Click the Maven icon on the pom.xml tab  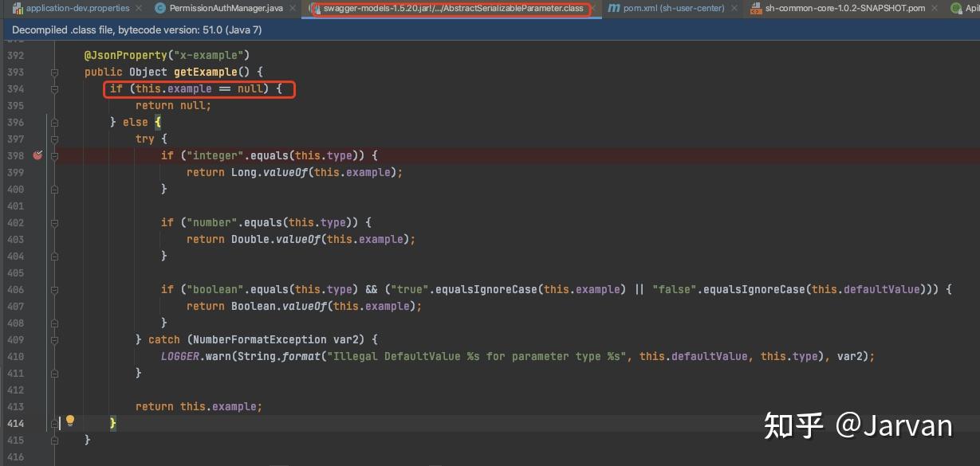point(614,8)
